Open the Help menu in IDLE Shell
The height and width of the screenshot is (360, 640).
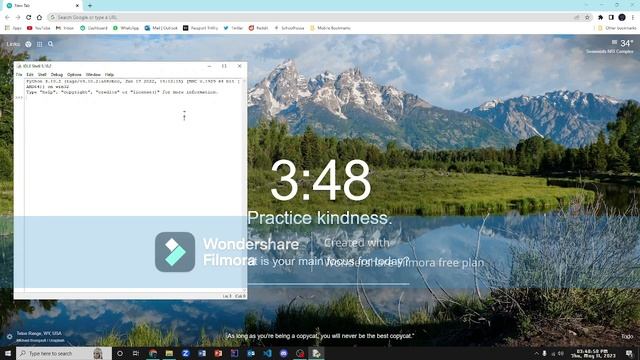pyautogui.click(x=109, y=75)
